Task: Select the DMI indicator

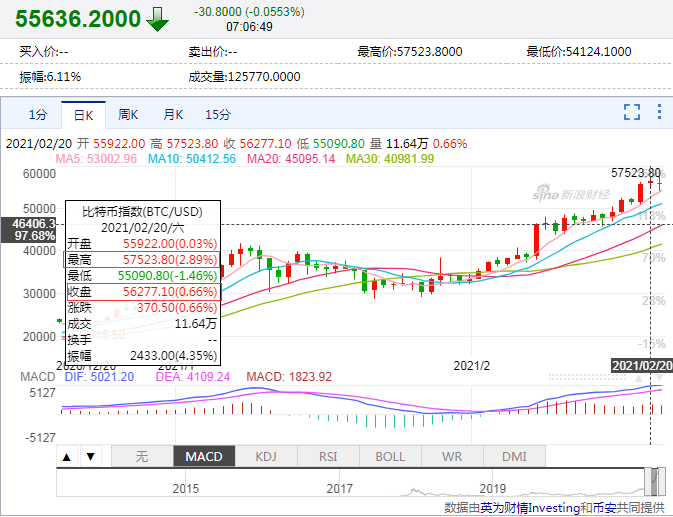Action: click(514, 456)
